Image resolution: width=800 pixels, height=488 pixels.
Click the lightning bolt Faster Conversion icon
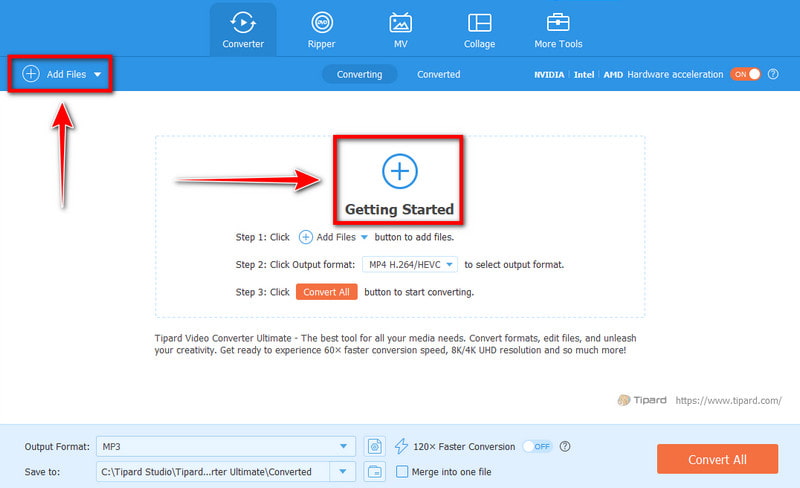[x=401, y=446]
